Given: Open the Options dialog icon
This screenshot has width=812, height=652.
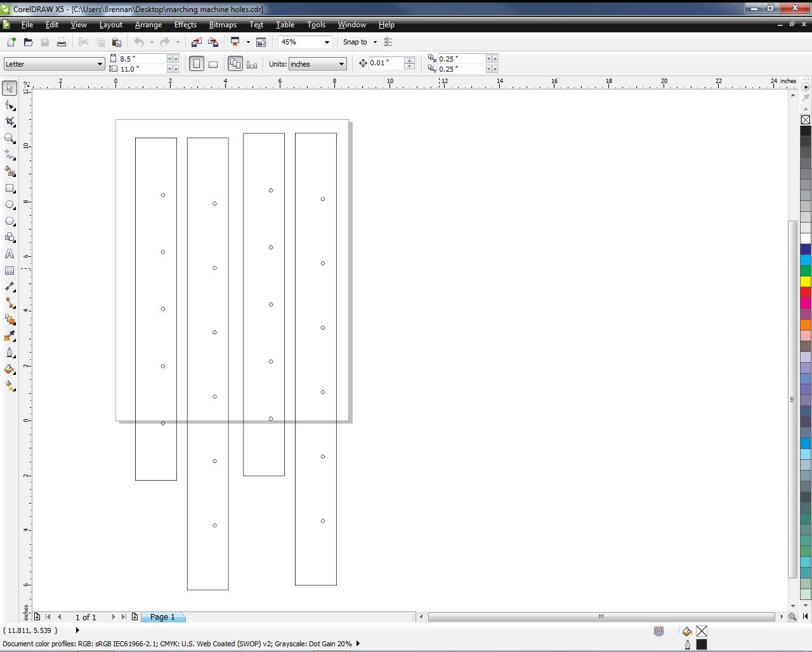Looking at the screenshot, I should (x=389, y=42).
